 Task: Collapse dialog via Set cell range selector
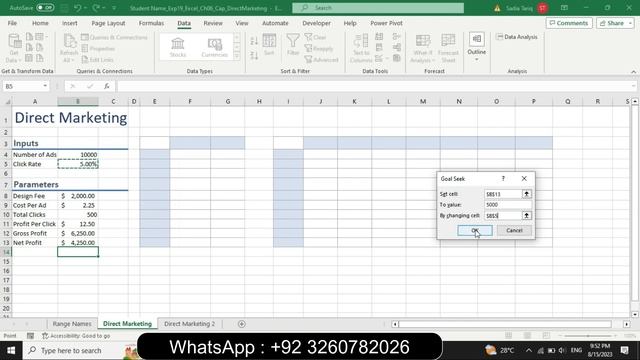click(527, 194)
